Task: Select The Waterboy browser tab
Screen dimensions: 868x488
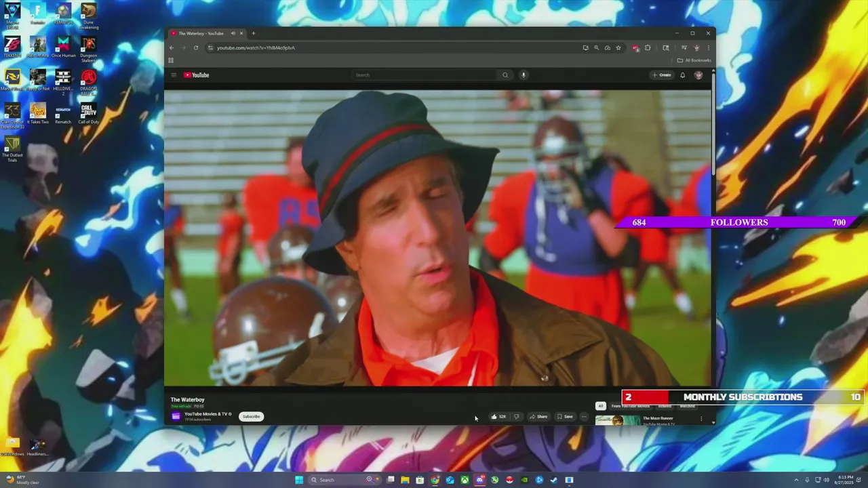Action: coord(208,33)
